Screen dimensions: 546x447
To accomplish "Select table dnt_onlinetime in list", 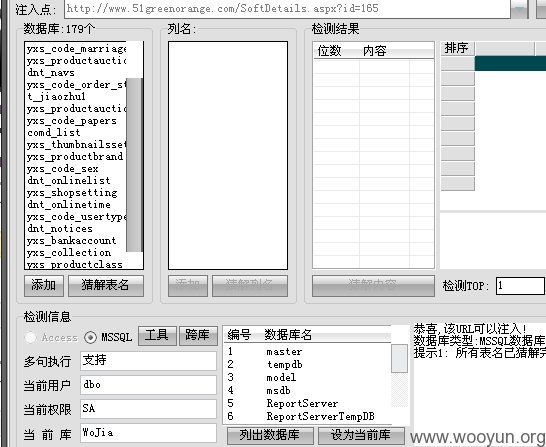I will click(69, 205).
